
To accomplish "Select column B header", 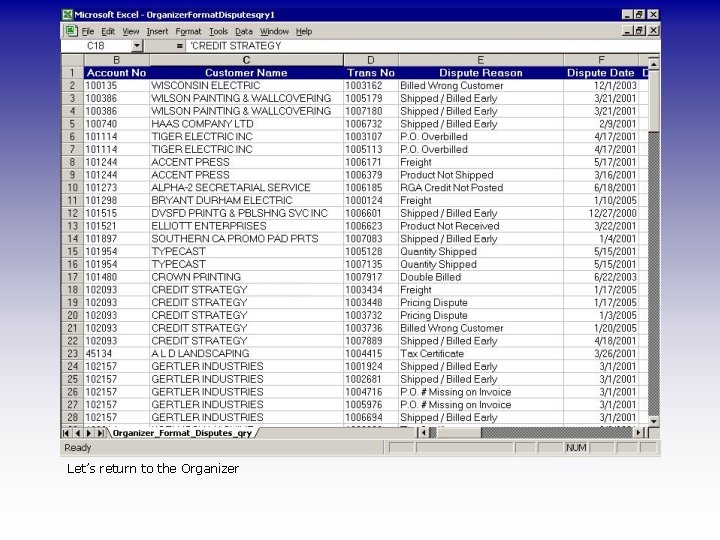I will click(117, 60).
